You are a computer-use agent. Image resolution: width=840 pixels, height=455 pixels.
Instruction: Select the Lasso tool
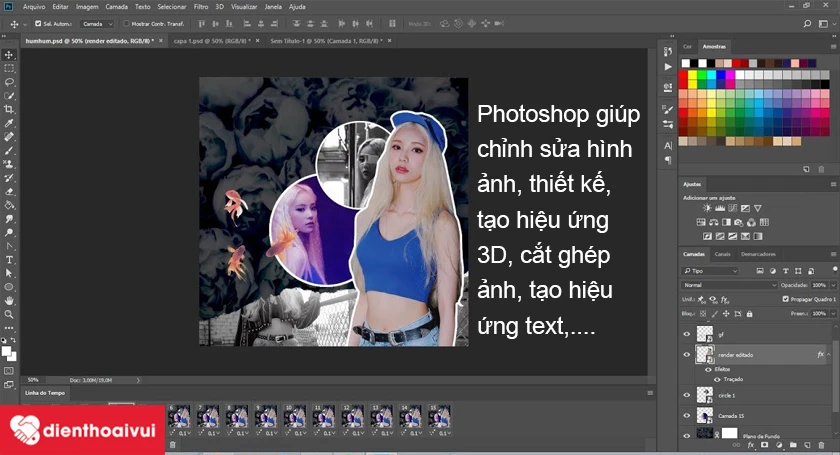9,82
